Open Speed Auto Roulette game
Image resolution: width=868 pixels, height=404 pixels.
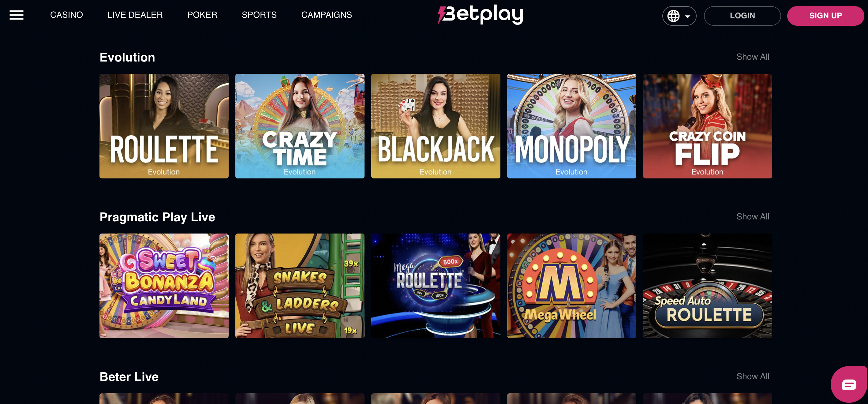coord(707,286)
